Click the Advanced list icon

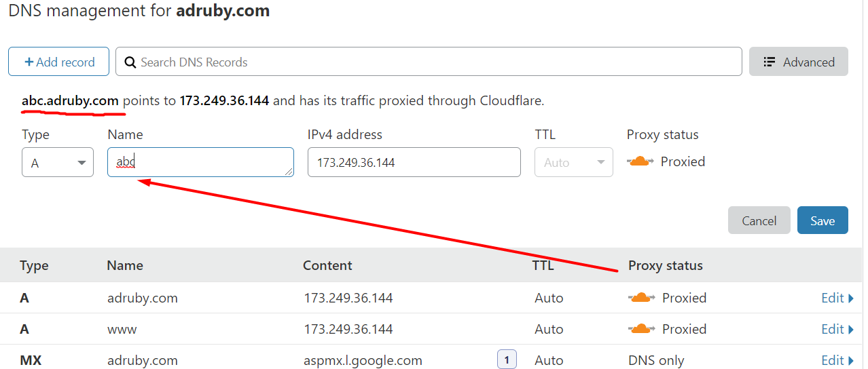770,62
